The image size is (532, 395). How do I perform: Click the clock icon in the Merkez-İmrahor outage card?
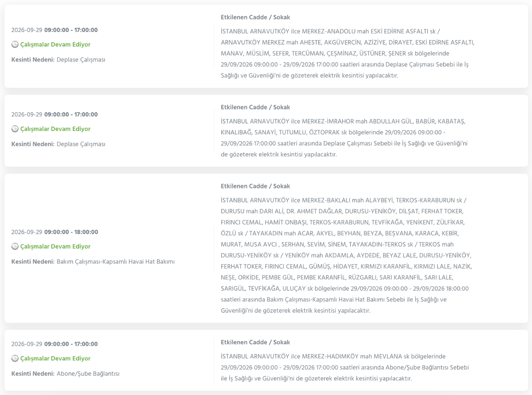pos(15,129)
